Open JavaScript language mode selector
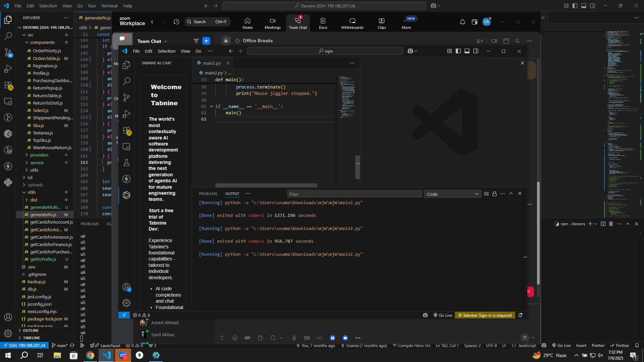The height and width of the screenshot is (362, 644). (527, 346)
